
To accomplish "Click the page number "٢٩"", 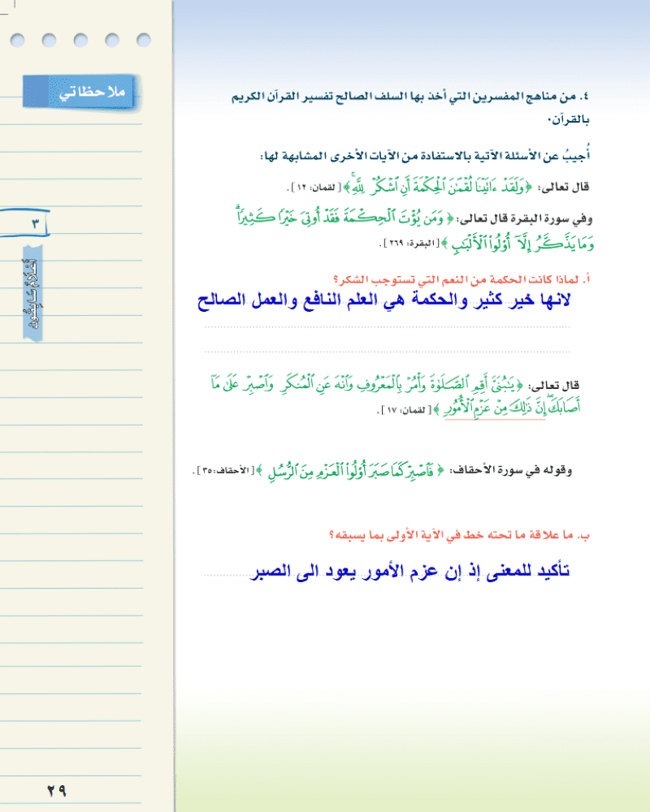I will [x=57, y=790].
